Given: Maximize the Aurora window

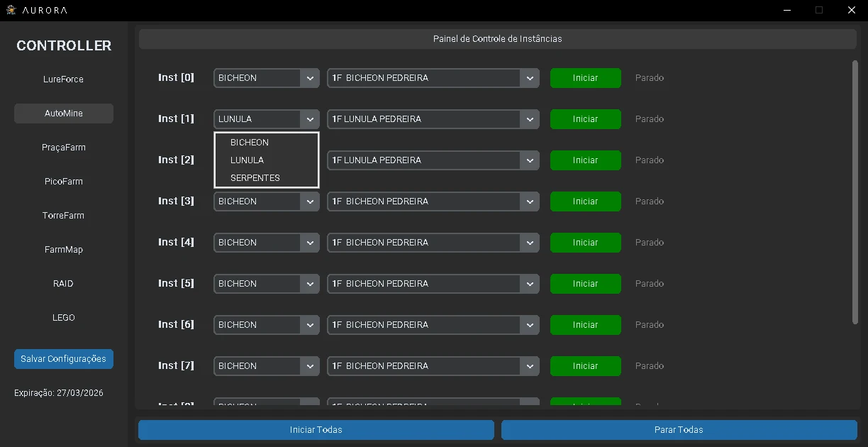Looking at the screenshot, I should coord(819,10).
